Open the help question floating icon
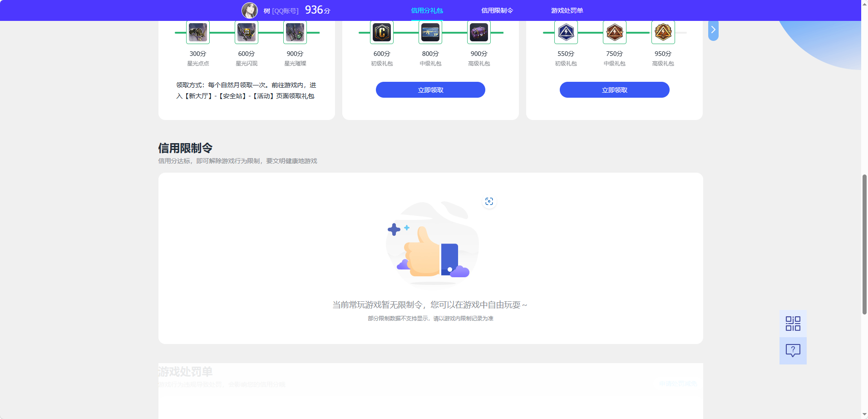 [x=793, y=350]
